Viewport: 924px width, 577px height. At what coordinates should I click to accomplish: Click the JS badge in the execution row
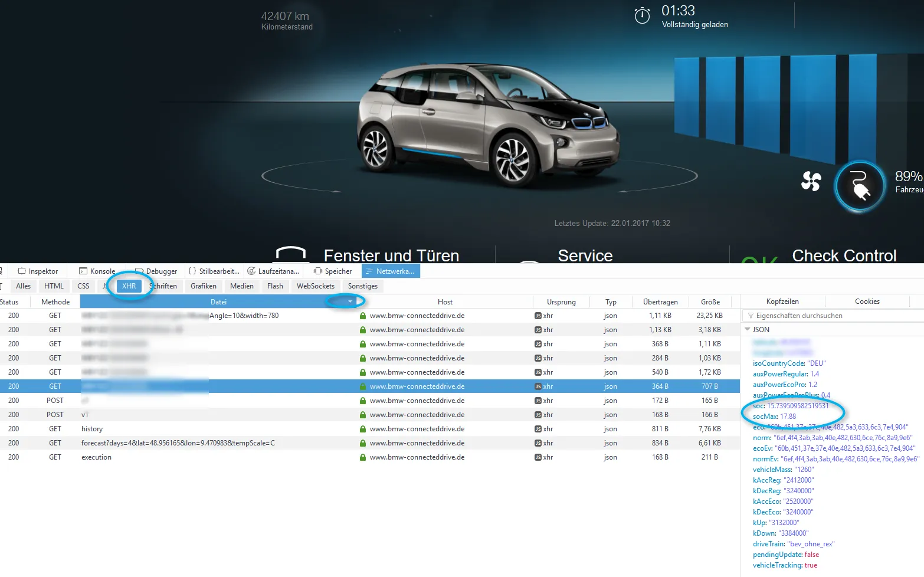[x=538, y=457]
